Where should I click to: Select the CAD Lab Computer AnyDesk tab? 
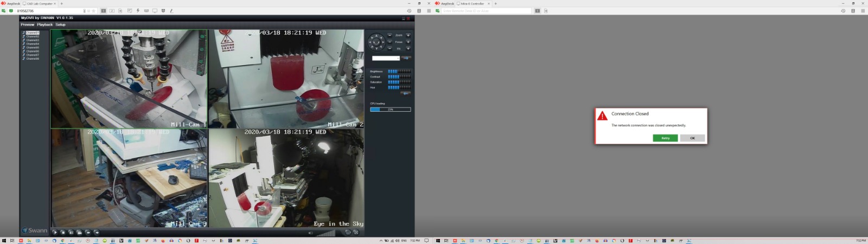40,4
